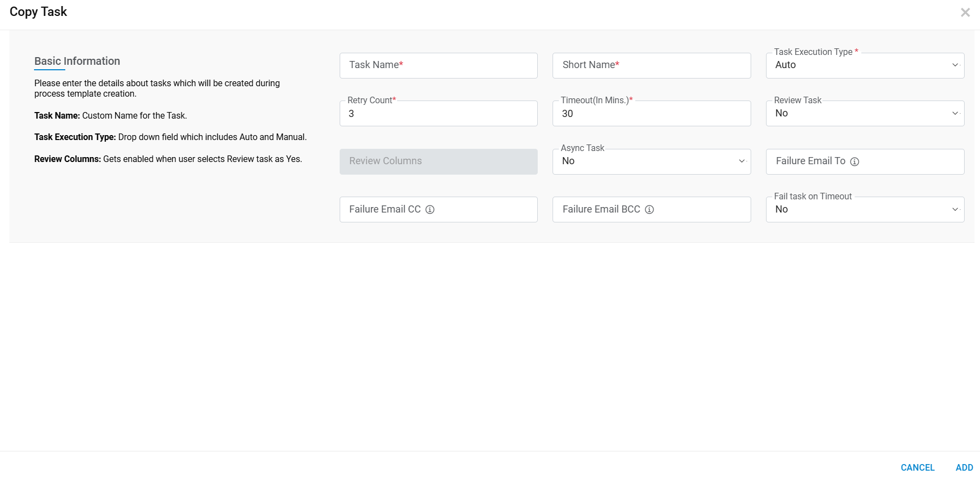
Task: Focus the Short Name text field
Action: (651, 65)
